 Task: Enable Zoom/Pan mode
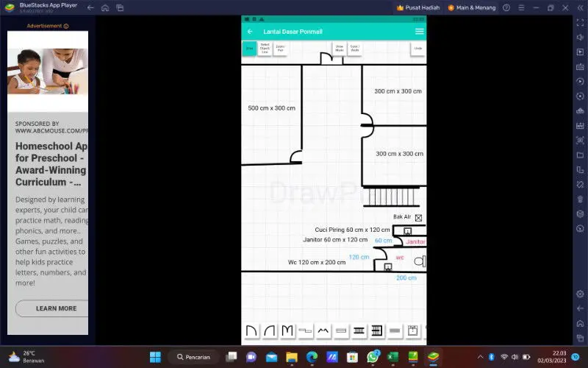(x=280, y=49)
